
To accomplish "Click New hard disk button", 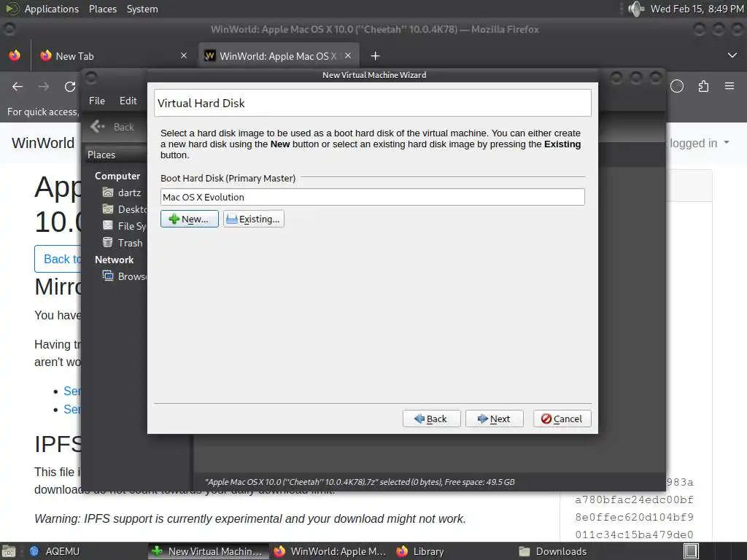I will point(189,219).
